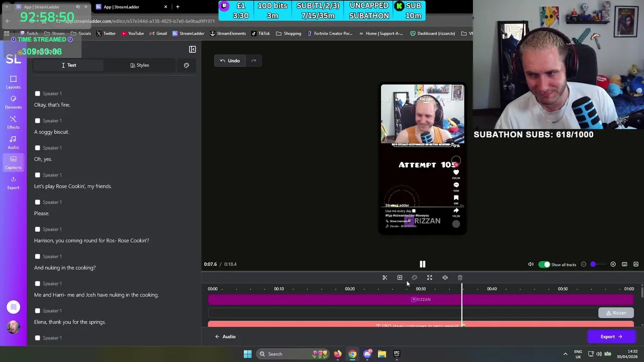Screen dimensions: 644x362
Task: Open the user avatar in left sidebar
Action: [x=13, y=327]
